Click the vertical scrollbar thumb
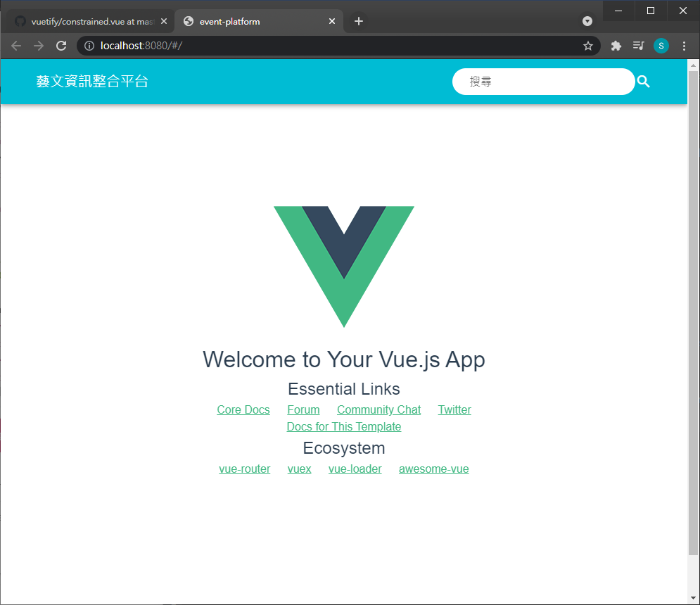Image resolution: width=700 pixels, height=605 pixels. (x=693, y=312)
